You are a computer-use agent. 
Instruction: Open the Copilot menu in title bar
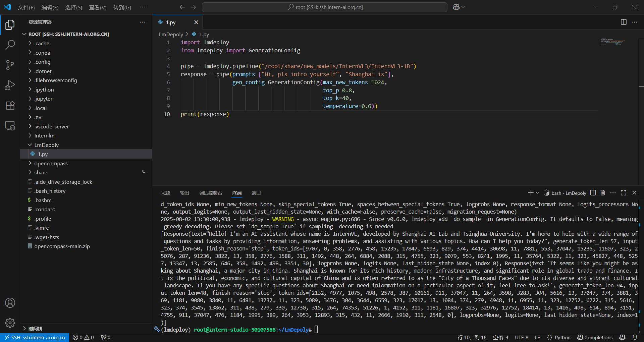coord(459,7)
